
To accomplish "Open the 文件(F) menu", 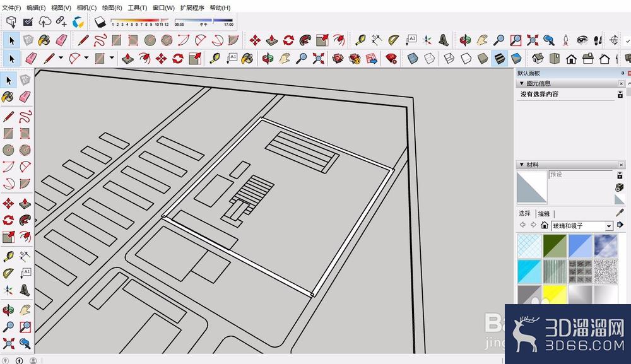I will 11,8.
